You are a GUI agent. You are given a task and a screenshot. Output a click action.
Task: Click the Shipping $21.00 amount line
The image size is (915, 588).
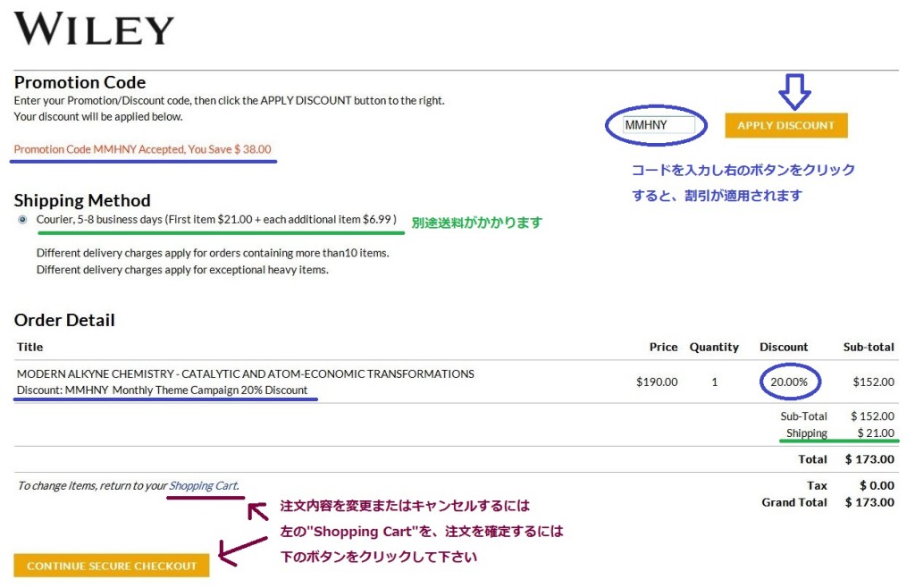(x=840, y=433)
